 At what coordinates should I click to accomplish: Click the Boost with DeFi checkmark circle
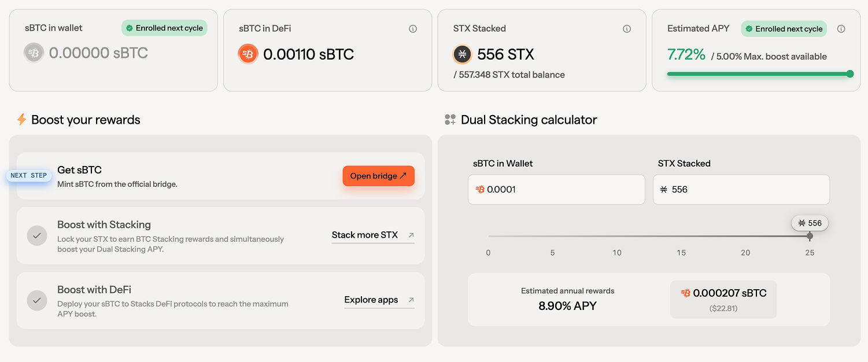(37, 300)
